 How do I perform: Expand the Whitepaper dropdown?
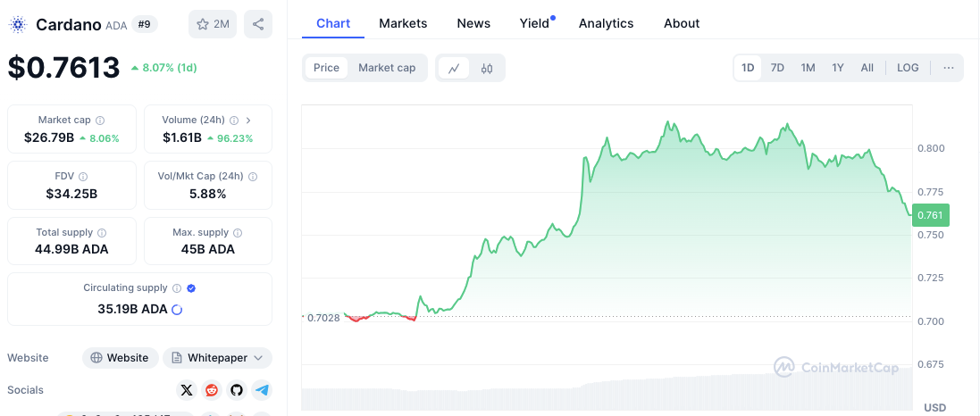(x=217, y=358)
